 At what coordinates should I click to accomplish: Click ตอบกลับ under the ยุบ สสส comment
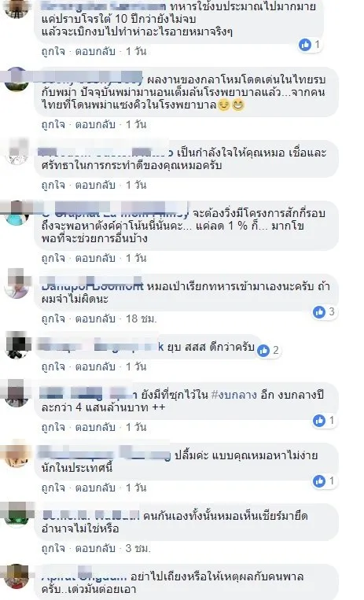click(x=95, y=366)
